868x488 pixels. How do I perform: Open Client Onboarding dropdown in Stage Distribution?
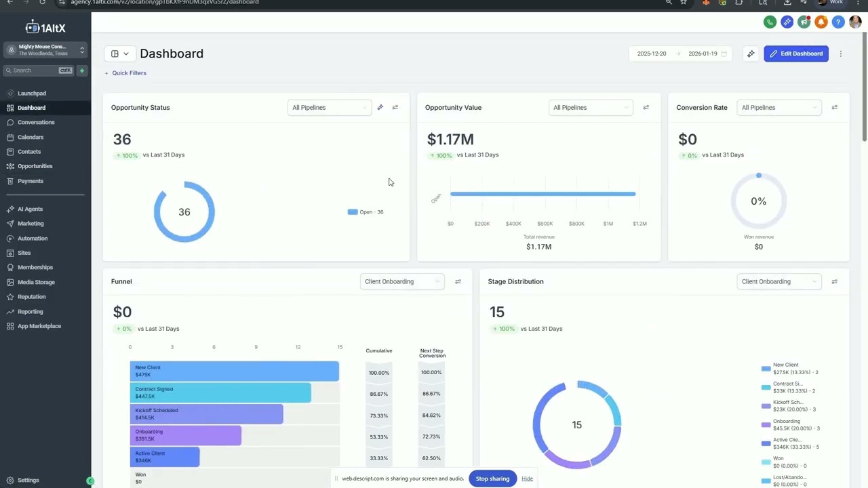779,281
